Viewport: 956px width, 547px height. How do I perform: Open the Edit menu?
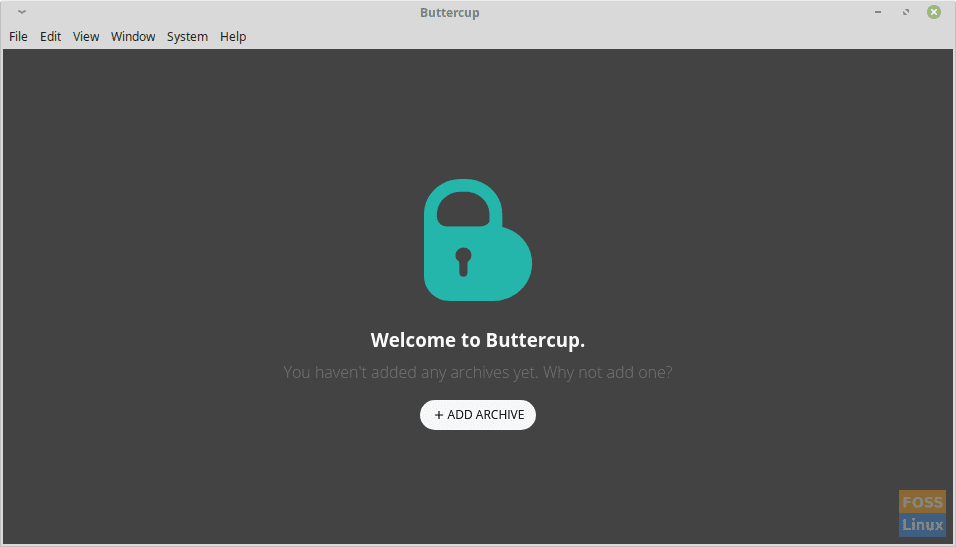(x=51, y=37)
